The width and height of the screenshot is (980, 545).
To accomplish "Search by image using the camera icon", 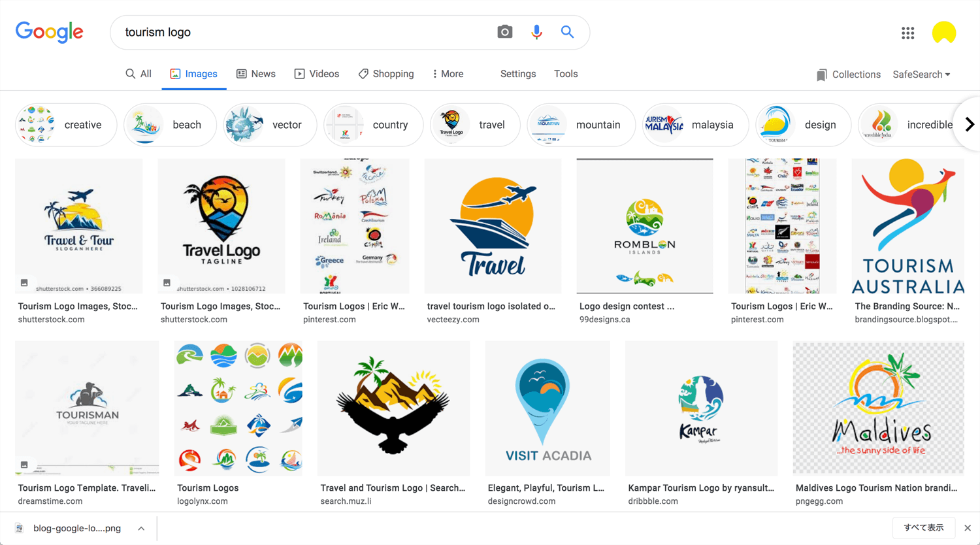I will pyautogui.click(x=504, y=32).
